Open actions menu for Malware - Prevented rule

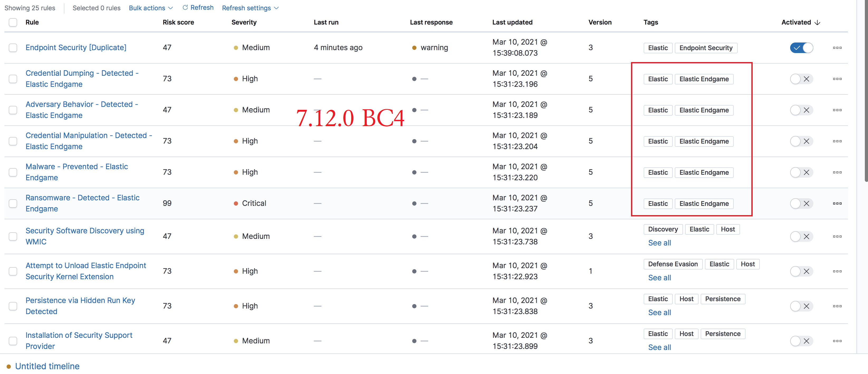(837, 172)
